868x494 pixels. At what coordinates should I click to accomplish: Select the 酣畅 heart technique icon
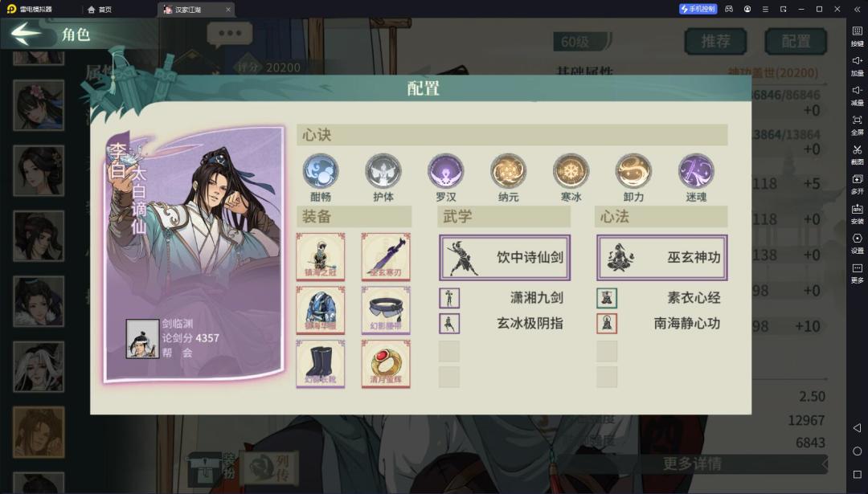coord(321,171)
